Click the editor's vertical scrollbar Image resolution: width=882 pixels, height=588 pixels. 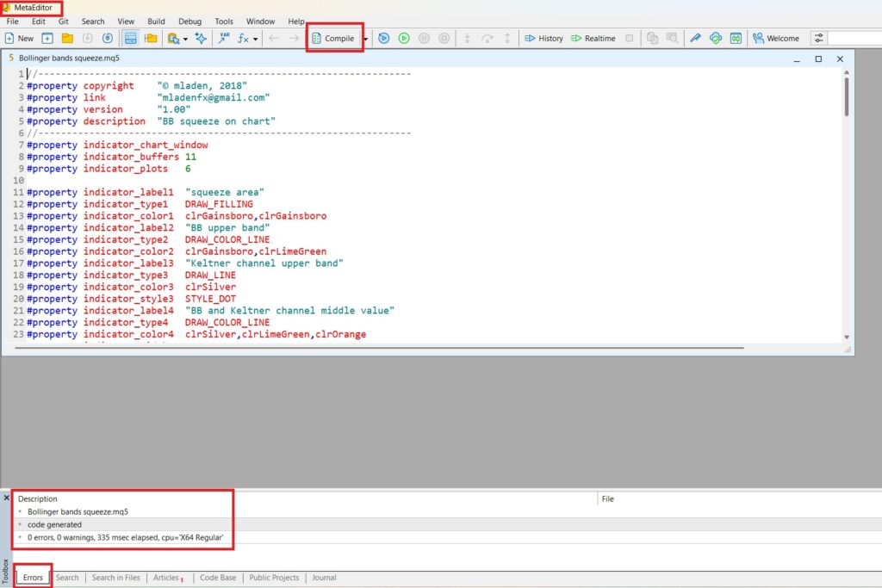847,96
